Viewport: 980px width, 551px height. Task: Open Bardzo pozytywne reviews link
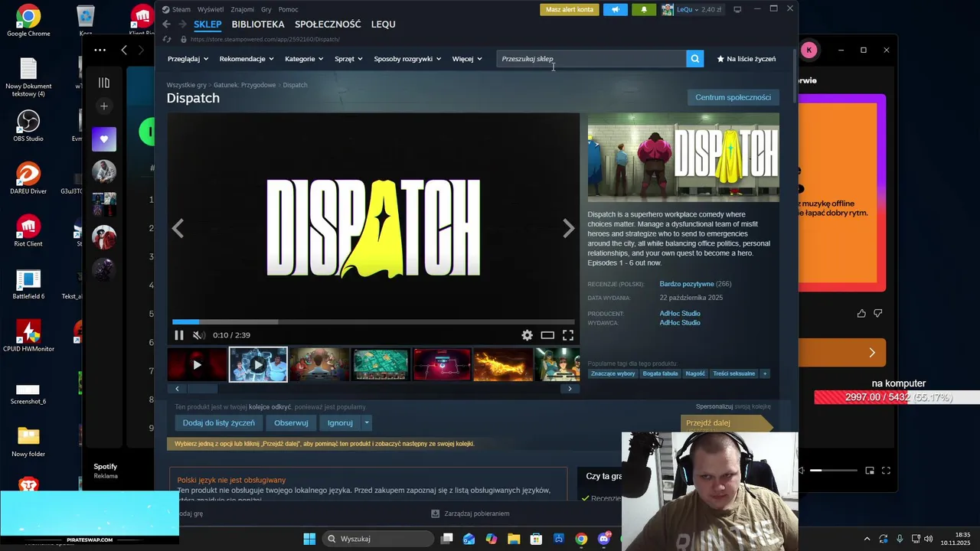point(687,284)
